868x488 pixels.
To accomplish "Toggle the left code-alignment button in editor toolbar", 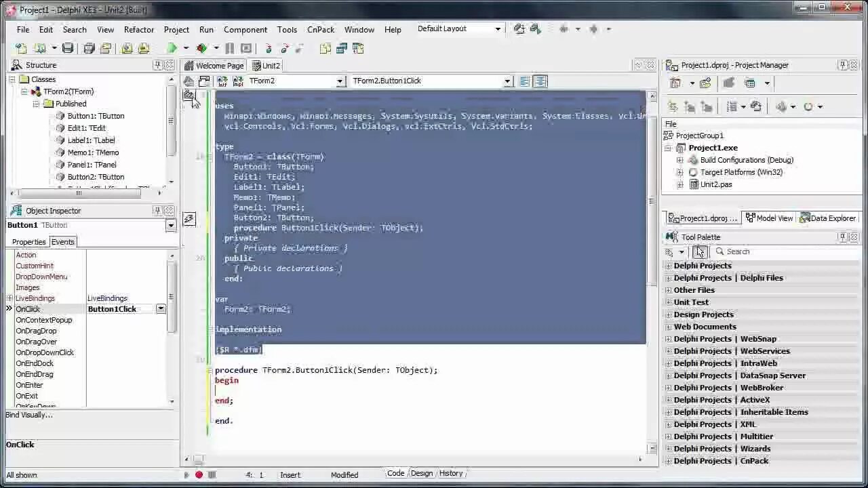I will point(524,81).
